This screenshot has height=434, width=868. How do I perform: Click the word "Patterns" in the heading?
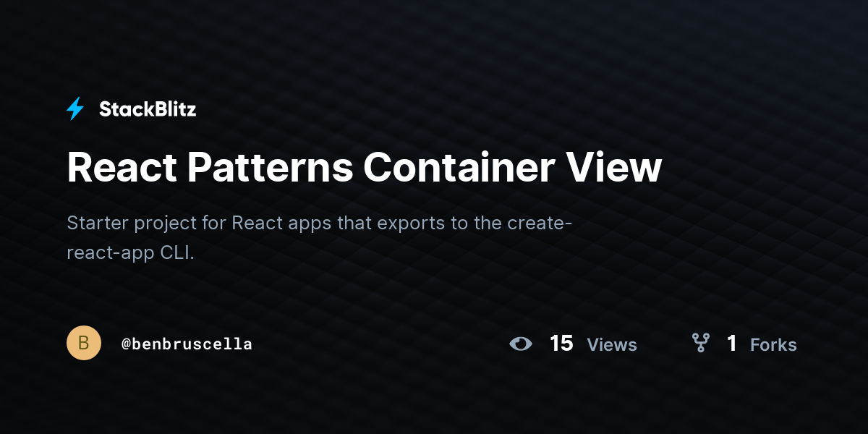(x=271, y=167)
